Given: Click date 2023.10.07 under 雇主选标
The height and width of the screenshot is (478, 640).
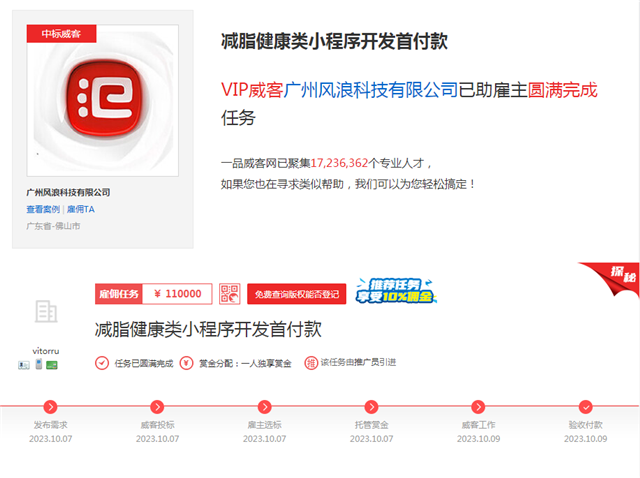Looking at the screenshot, I should coord(264,439).
